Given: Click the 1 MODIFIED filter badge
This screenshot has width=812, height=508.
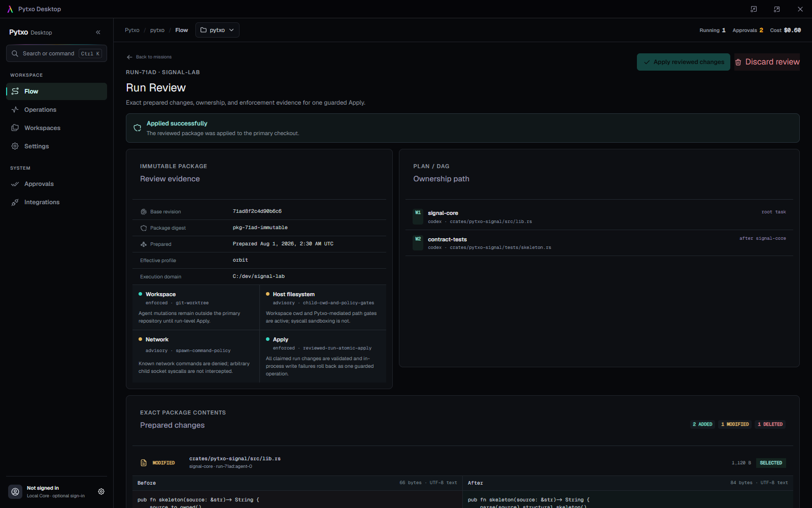Looking at the screenshot, I should pos(735,424).
